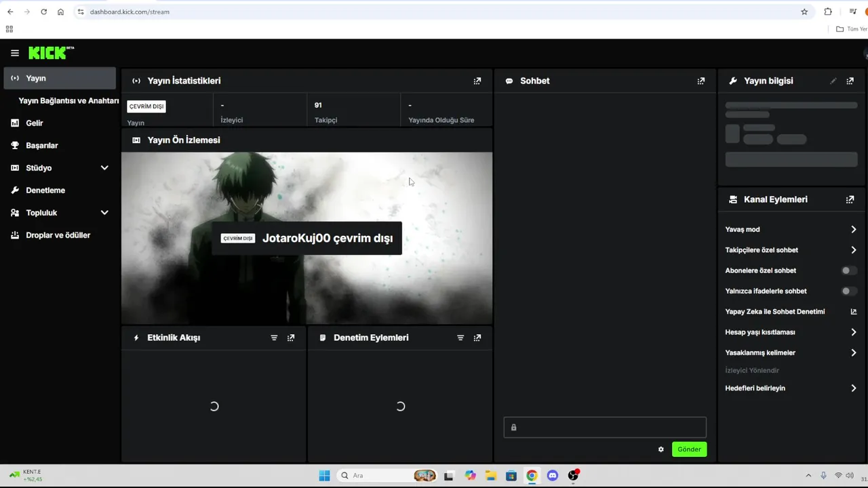The height and width of the screenshot is (488, 868).
Task: Pop out the Sohbet chat panel
Action: tap(701, 81)
